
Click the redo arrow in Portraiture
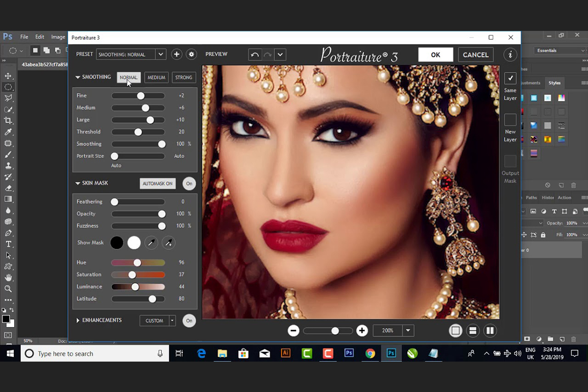point(268,54)
